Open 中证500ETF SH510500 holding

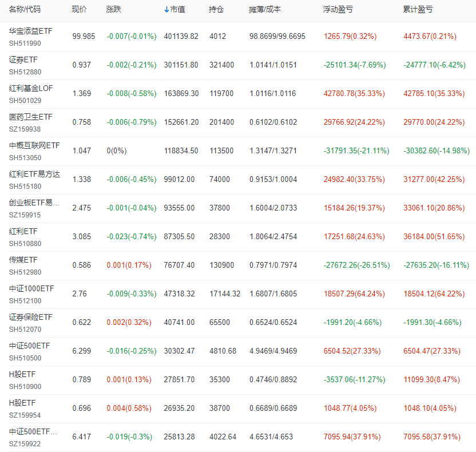click(29, 346)
